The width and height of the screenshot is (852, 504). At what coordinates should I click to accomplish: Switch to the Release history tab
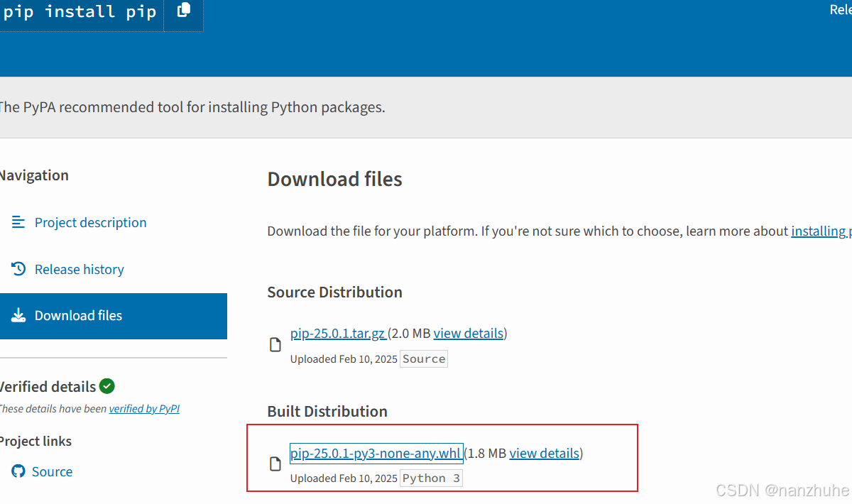click(79, 269)
